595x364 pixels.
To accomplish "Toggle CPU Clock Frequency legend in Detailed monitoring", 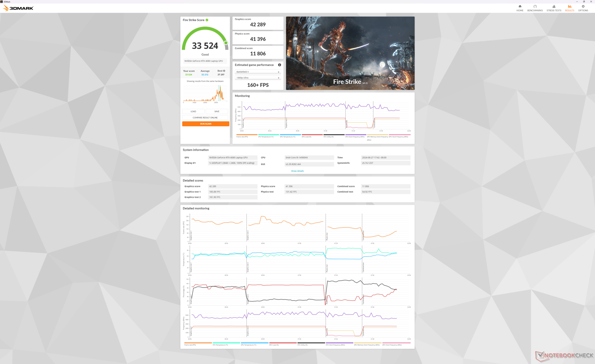I will 335,344.
